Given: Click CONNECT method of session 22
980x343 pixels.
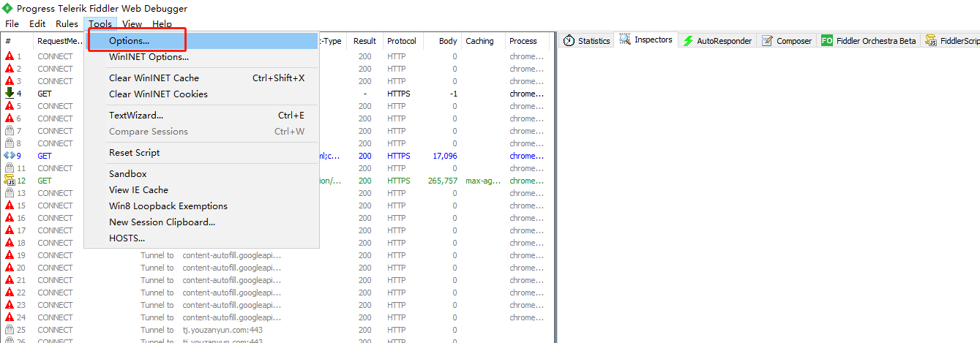Looking at the screenshot, I should [55, 293].
